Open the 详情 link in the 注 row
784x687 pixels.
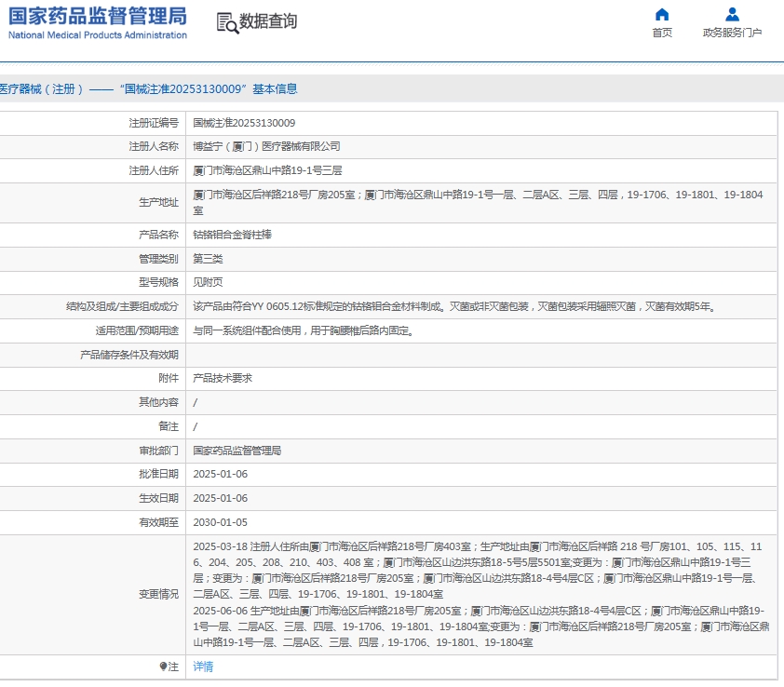click(x=203, y=667)
